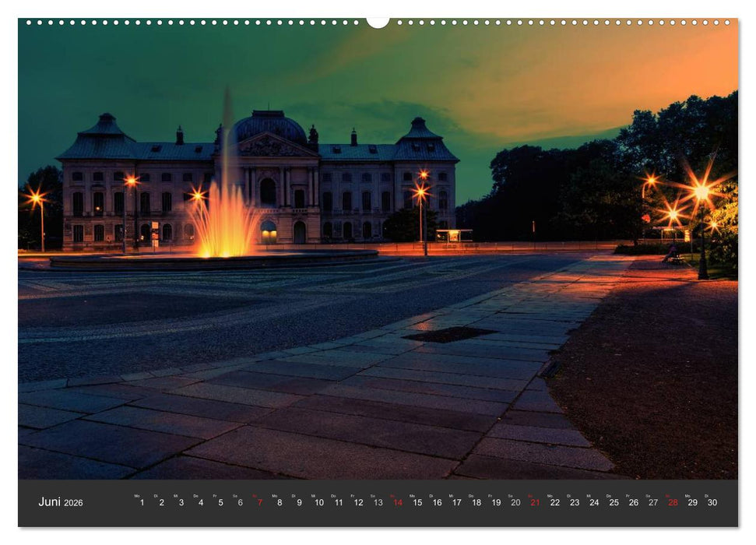This screenshot has width=756, height=545.
Task: Click the Juni 2026 month label
Action: click(x=58, y=502)
